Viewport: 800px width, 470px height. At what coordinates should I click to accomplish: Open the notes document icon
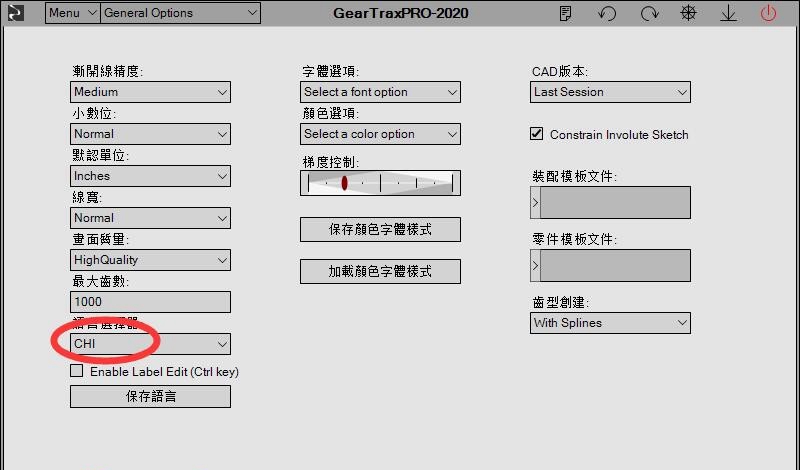565,13
